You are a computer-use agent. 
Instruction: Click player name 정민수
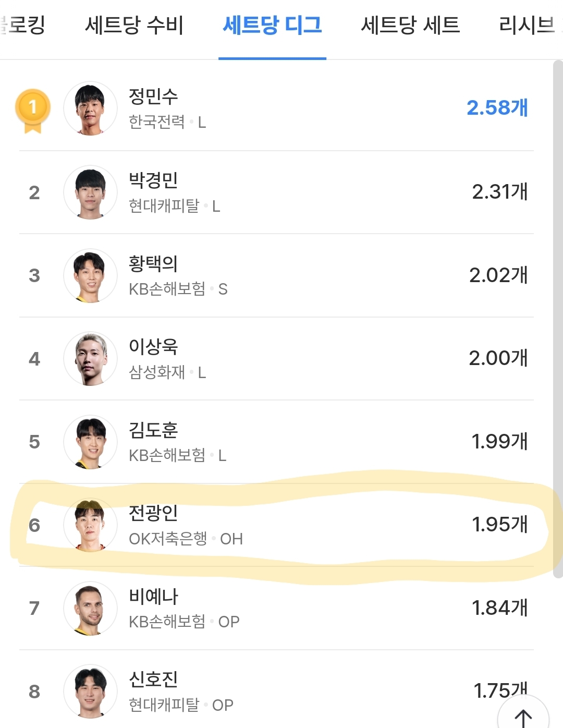coord(153,96)
